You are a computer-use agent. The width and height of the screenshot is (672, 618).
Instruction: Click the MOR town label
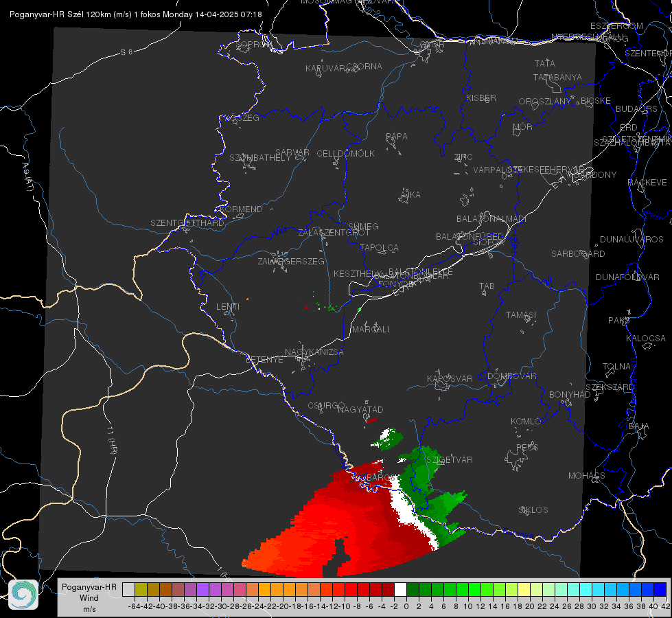click(523, 126)
